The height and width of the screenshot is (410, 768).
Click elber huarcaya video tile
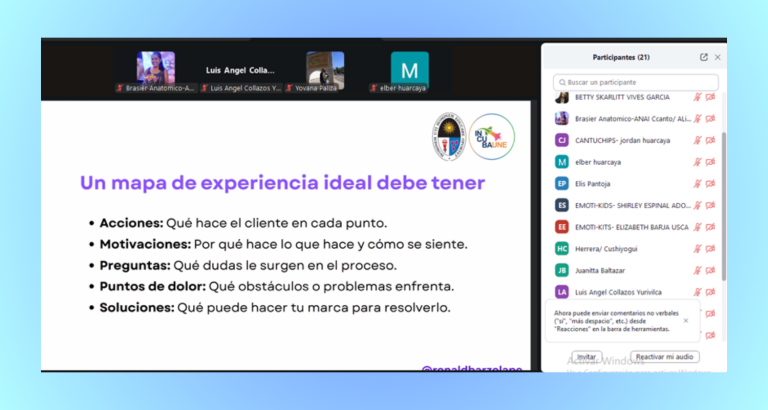coord(409,70)
